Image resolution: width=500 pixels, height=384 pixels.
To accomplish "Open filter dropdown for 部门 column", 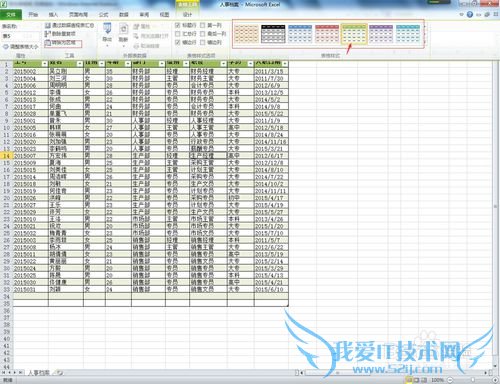I will tap(162, 63).
